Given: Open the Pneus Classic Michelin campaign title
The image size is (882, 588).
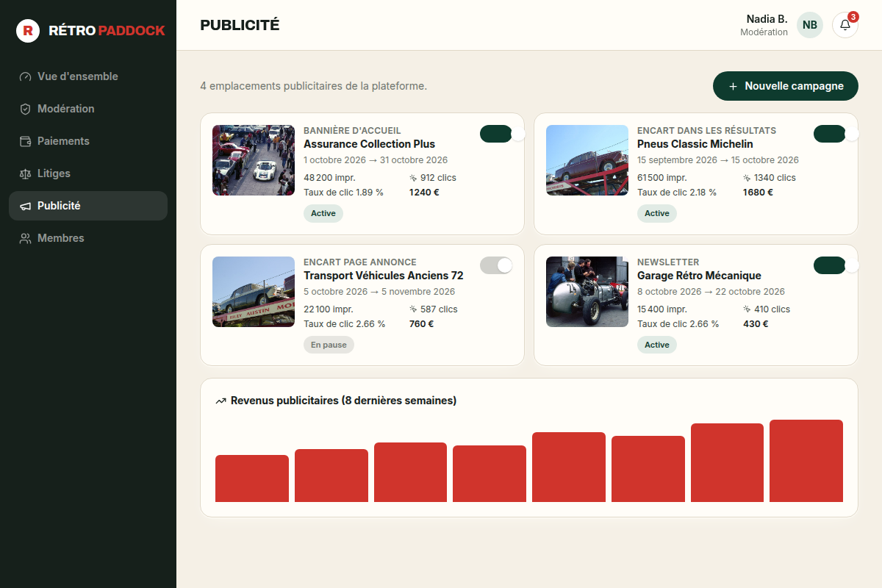Looking at the screenshot, I should 695,144.
